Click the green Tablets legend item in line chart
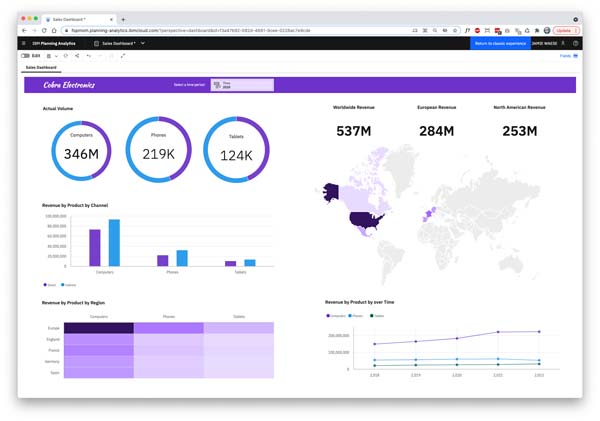 coord(377,316)
